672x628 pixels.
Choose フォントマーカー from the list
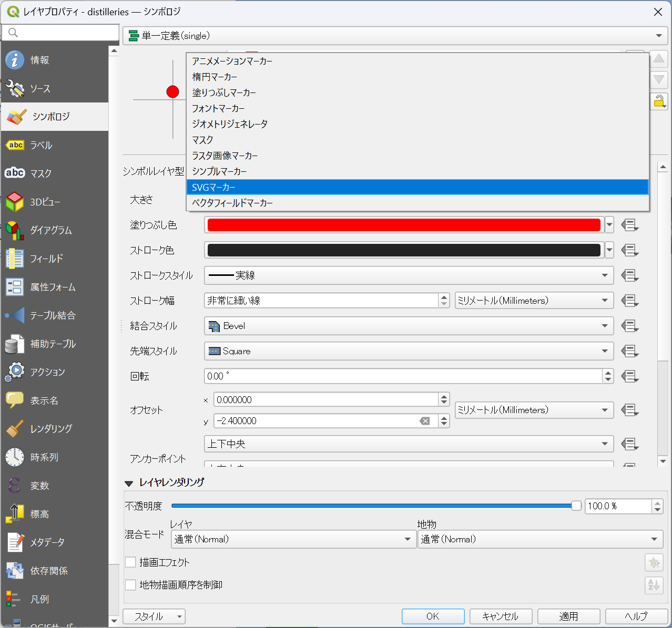218,108
